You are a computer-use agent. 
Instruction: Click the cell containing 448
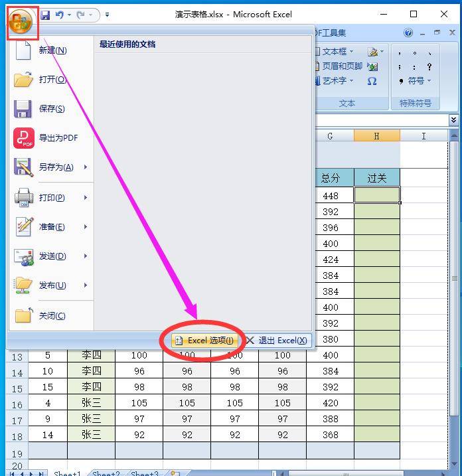tap(331, 196)
